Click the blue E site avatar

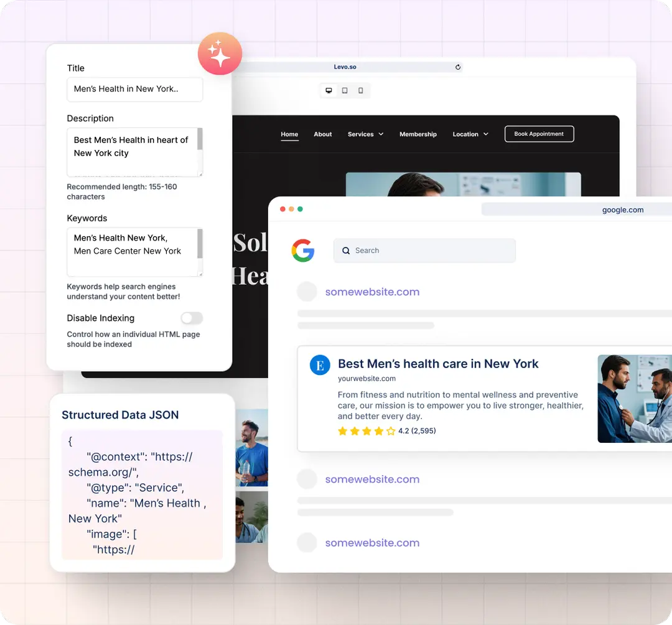(320, 365)
